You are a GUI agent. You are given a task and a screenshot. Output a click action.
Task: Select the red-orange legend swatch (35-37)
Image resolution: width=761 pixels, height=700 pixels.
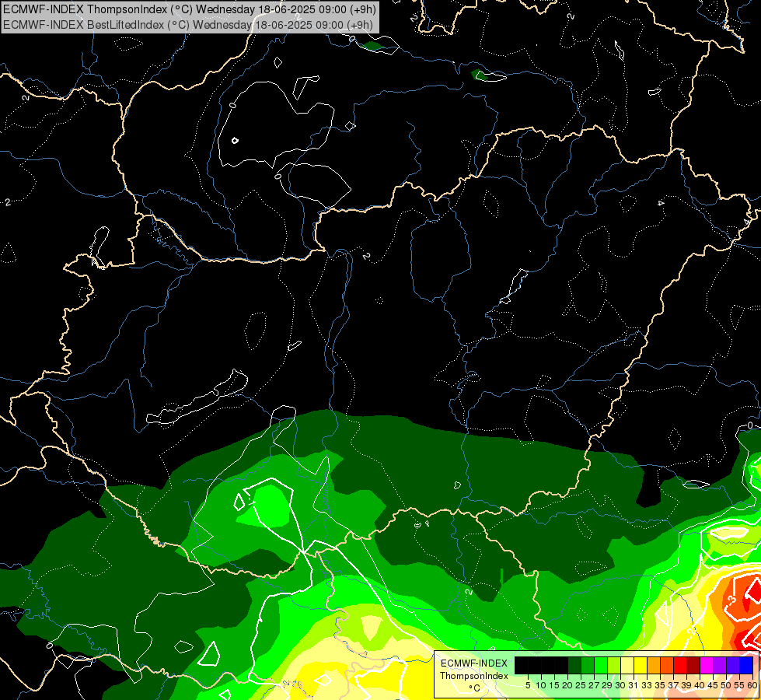coord(667,666)
